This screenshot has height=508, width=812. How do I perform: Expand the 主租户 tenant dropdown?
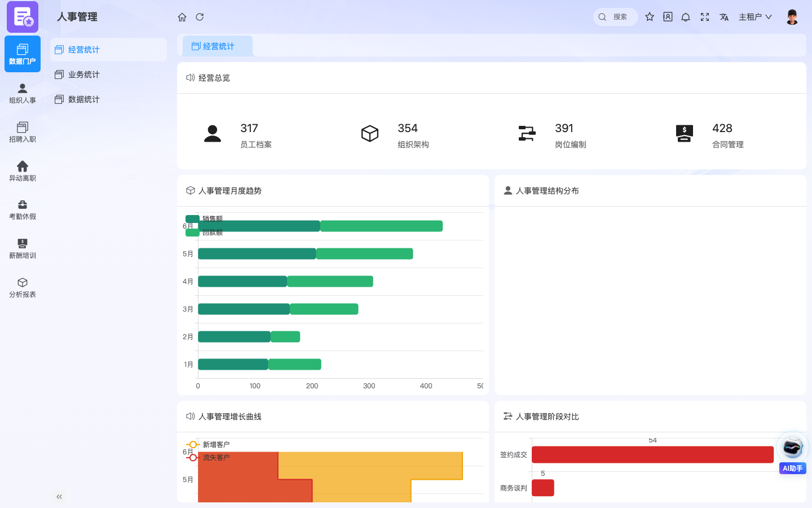[x=755, y=17]
